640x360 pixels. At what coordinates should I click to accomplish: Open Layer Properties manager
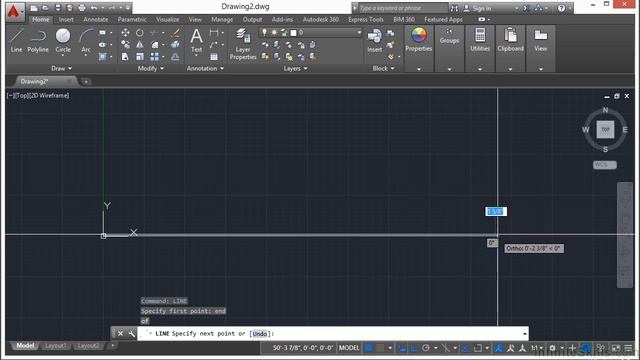point(243,44)
